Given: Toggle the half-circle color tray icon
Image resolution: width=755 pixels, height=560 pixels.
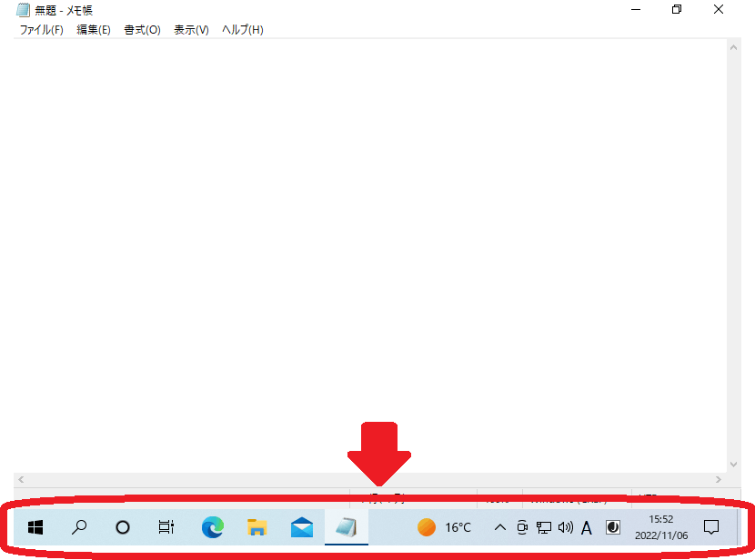Looking at the screenshot, I should (612, 527).
